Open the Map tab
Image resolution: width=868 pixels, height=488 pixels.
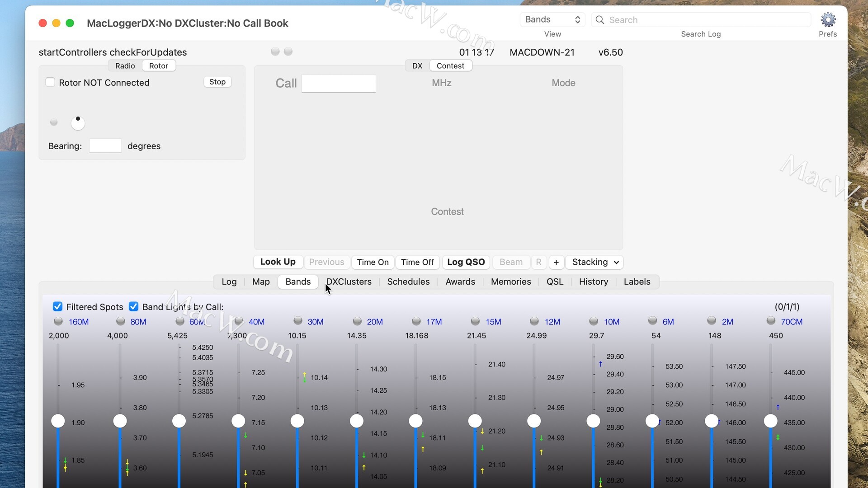[261, 282]
